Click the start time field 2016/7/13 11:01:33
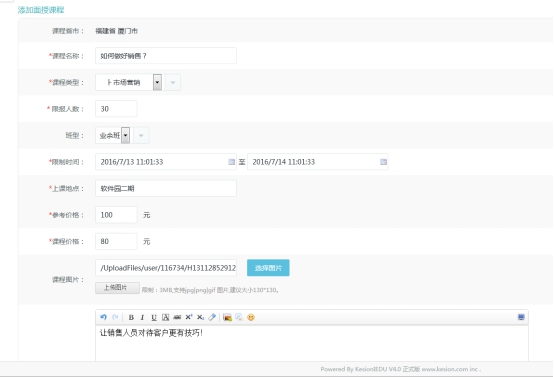 click(x=166, y=162)
